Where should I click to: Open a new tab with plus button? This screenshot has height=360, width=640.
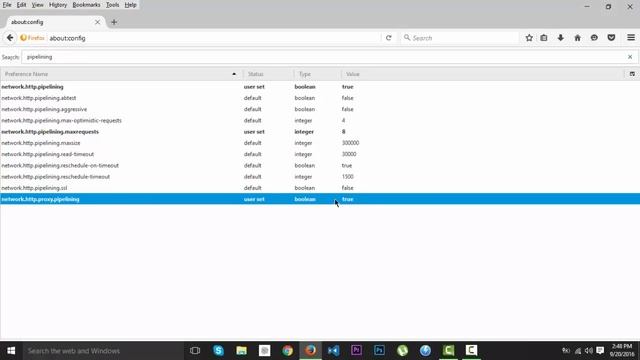pyautogui.click(x=114, y=22)
